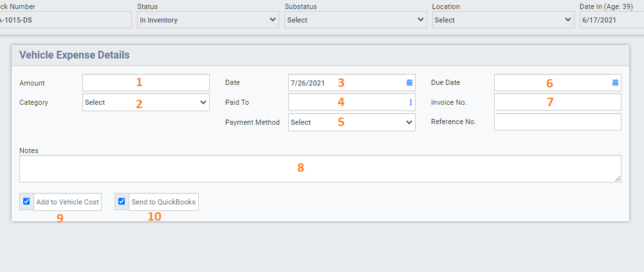Viewport: 644px width, 272px height.
Task: Click into the Paid To text field
Action: pyautogui.click(x=346, y=102)
